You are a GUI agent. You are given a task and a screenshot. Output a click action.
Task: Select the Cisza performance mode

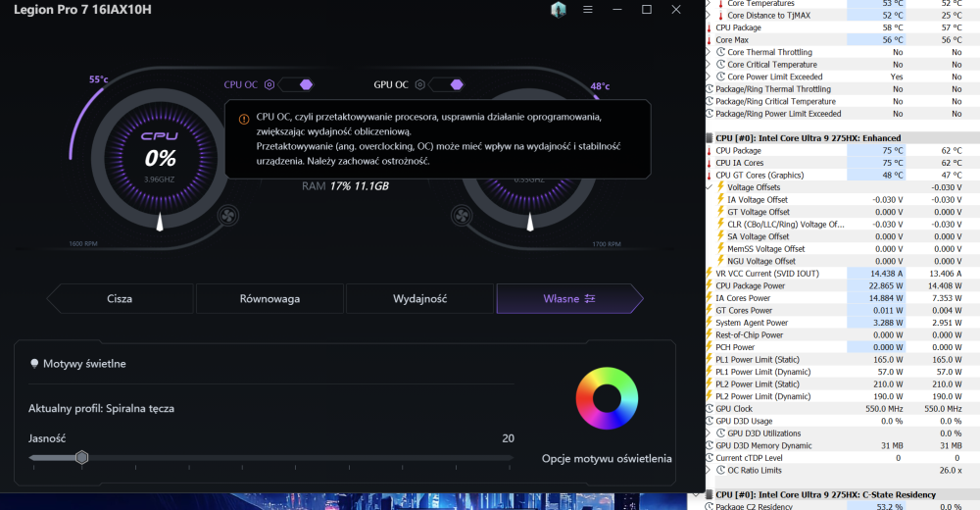pos(120,298)
